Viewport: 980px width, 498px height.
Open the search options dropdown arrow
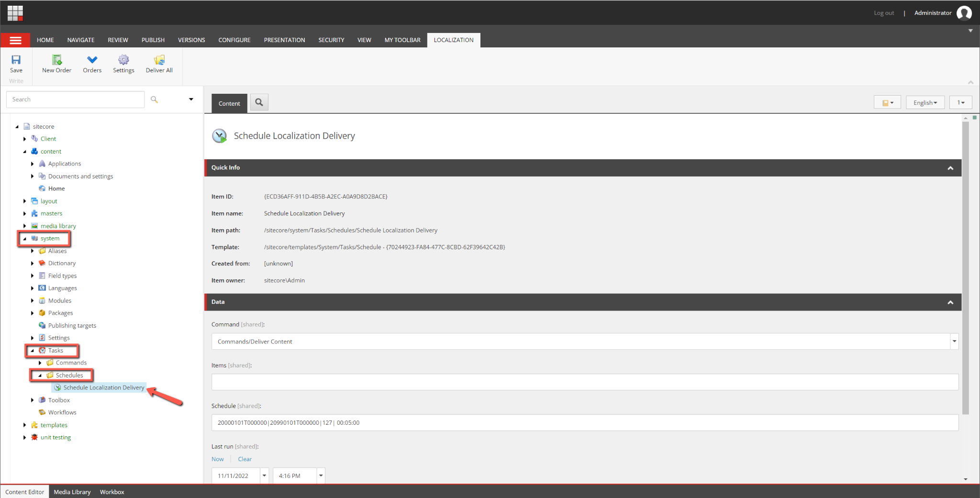coord(191,100)
